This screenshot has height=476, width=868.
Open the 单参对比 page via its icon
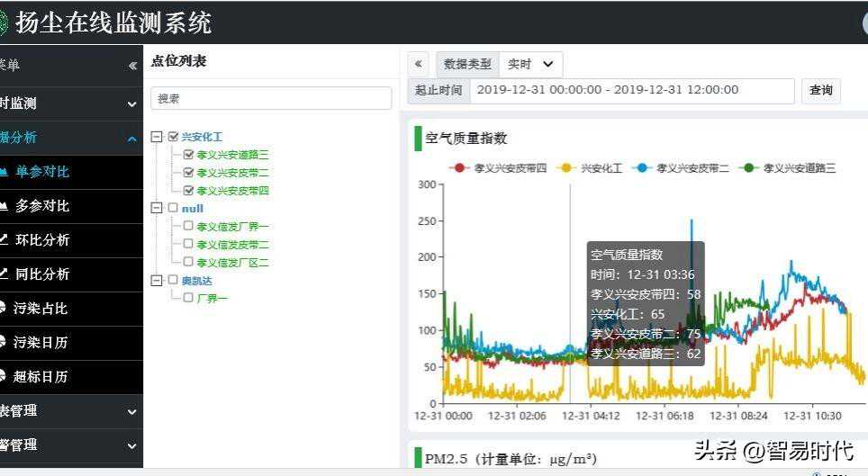4,171
